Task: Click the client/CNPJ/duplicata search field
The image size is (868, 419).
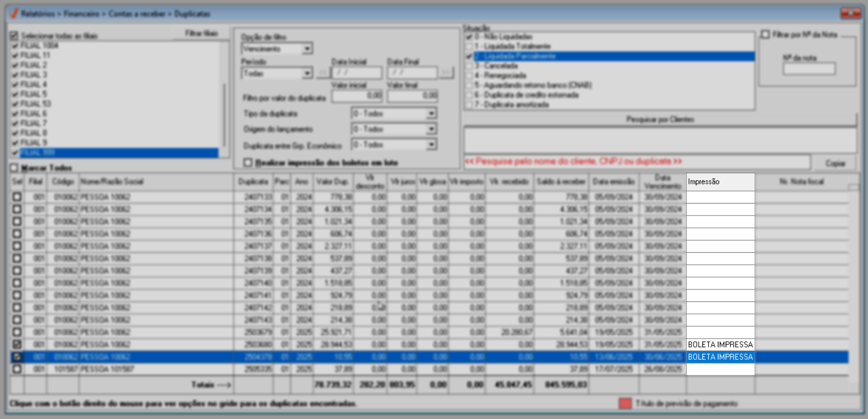Action: tap(637, 162)
